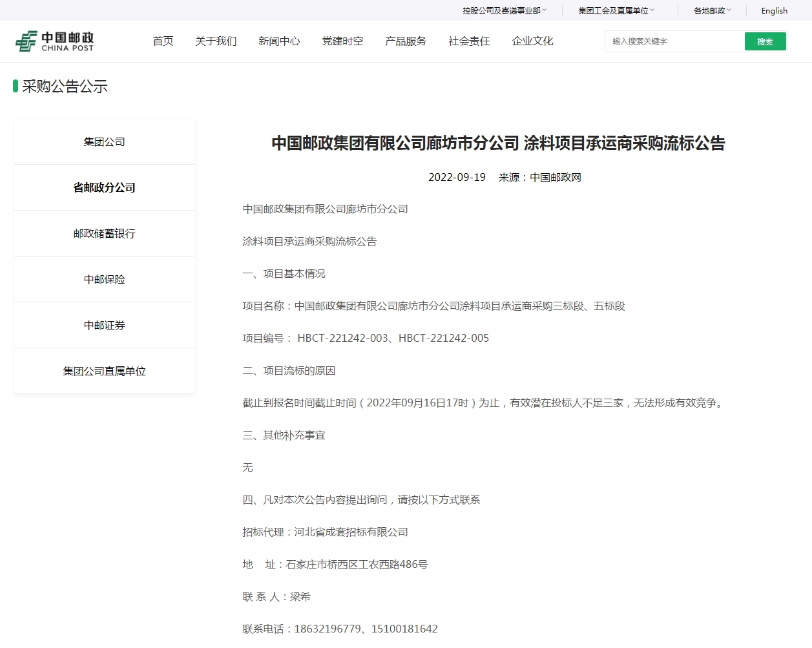The width and height of the screenshot is (812, 648).
Task: Click the line 中国邮政集团有限公司廊坊市分公司 in the body
Action: [326, 209]
